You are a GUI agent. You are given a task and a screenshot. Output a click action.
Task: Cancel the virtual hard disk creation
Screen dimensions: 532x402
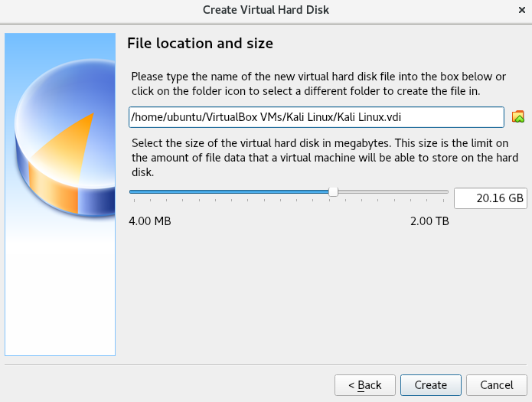tap(496, 385)
